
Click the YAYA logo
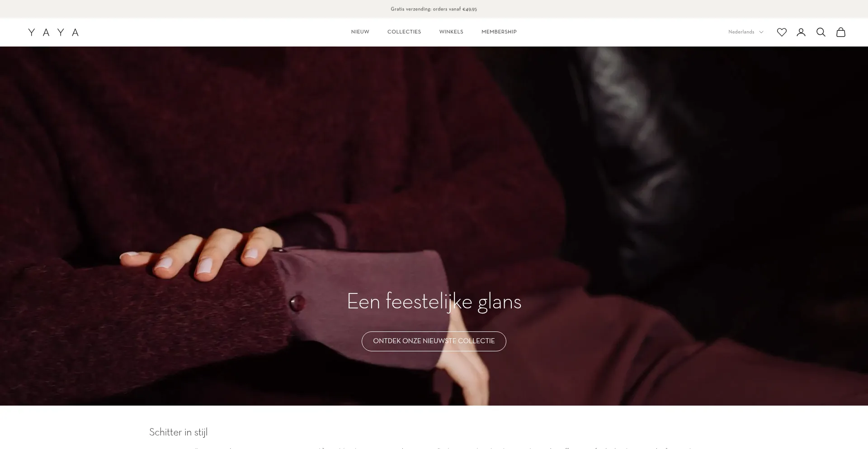pyautogui.click(x=53, y=32)
